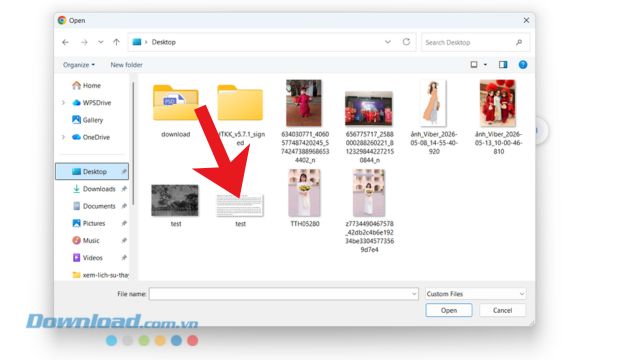Change the view layout icon
640x360 pixels.
tap(474, 64)
